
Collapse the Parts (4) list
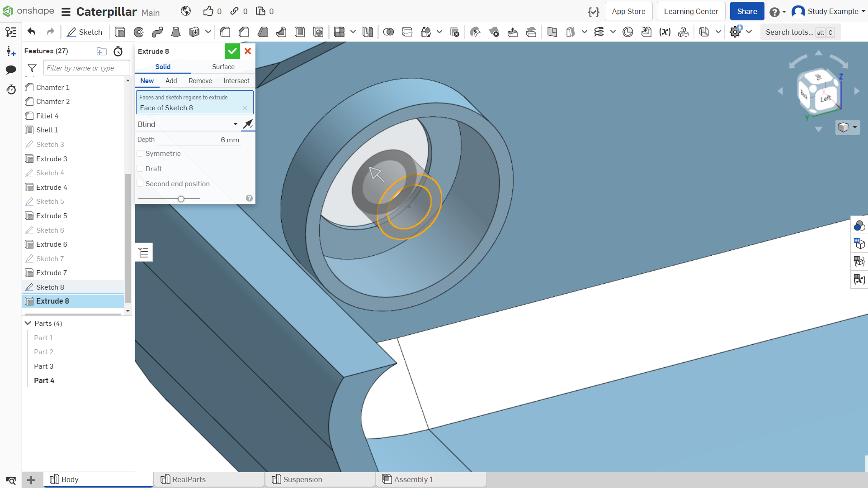(28, 323)
